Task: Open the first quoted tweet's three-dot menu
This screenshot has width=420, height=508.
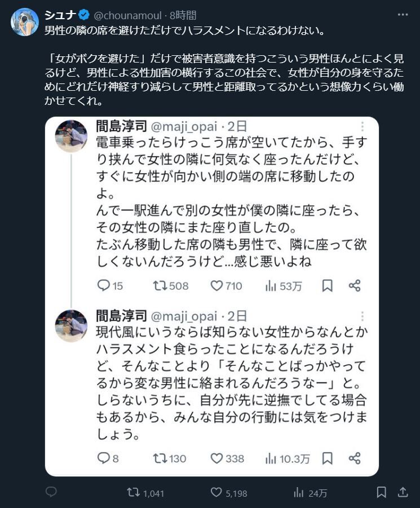Action: click(x=362, y=126)
